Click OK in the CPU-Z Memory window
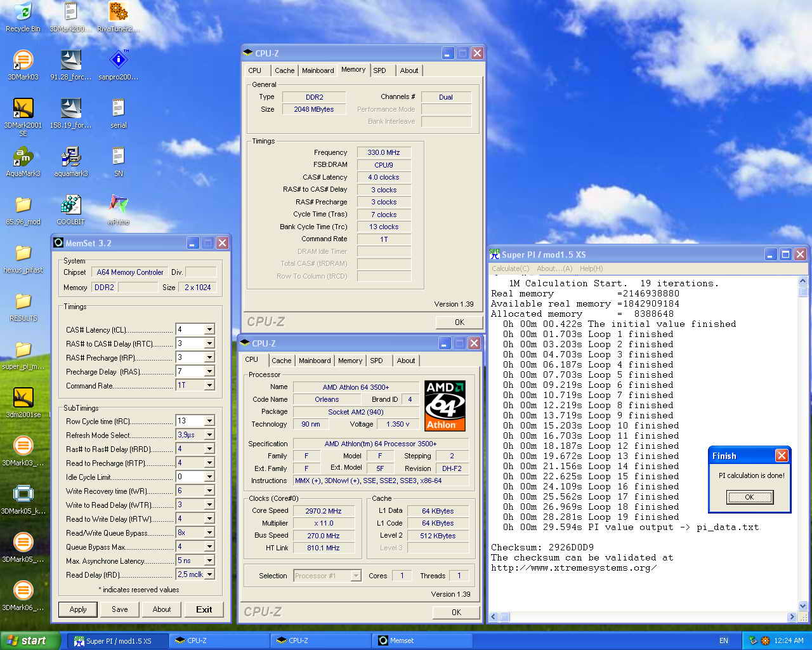 [x=459, y=322]
